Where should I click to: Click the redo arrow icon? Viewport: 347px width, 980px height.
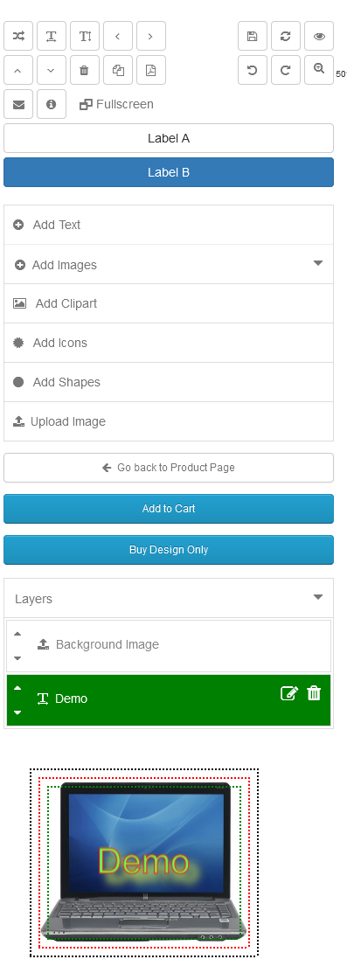coord(286,70)
